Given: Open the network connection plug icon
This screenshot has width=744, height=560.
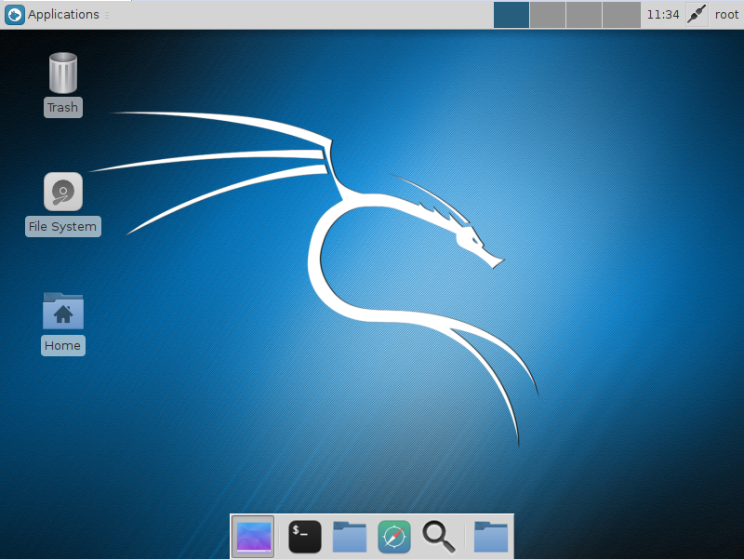Looking at the screenshot, I should point(696,15).
